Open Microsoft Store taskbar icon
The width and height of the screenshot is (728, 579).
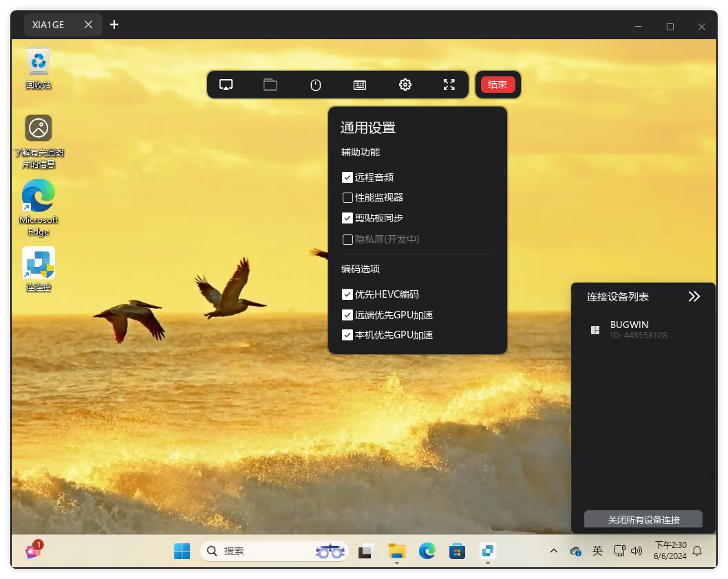(458, 551)
